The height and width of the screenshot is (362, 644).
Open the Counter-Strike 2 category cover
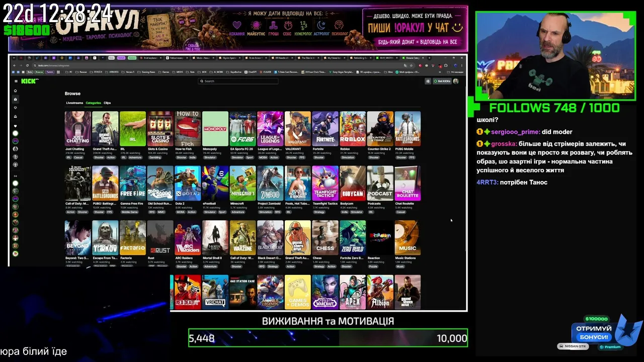[x=380, y=128]
